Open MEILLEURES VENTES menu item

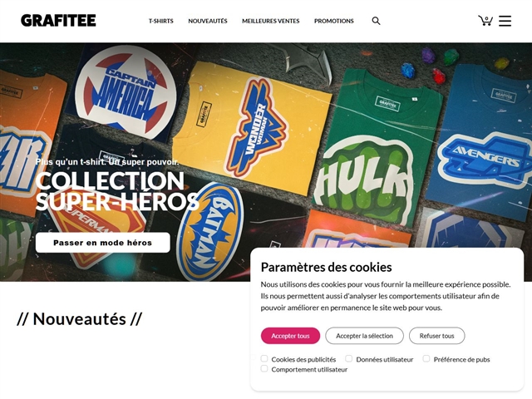(x=271, y=21)
